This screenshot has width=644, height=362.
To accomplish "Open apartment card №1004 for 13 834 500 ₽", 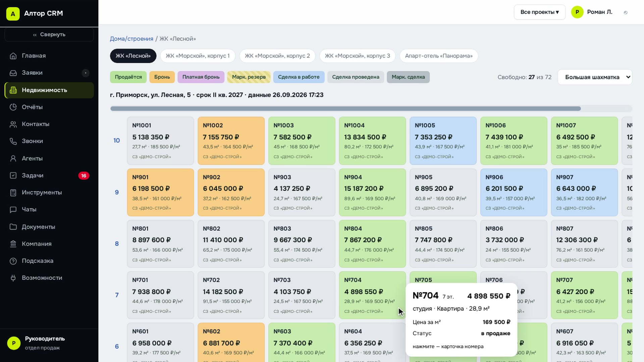I will pyautogui.click(x=372, y=141).
